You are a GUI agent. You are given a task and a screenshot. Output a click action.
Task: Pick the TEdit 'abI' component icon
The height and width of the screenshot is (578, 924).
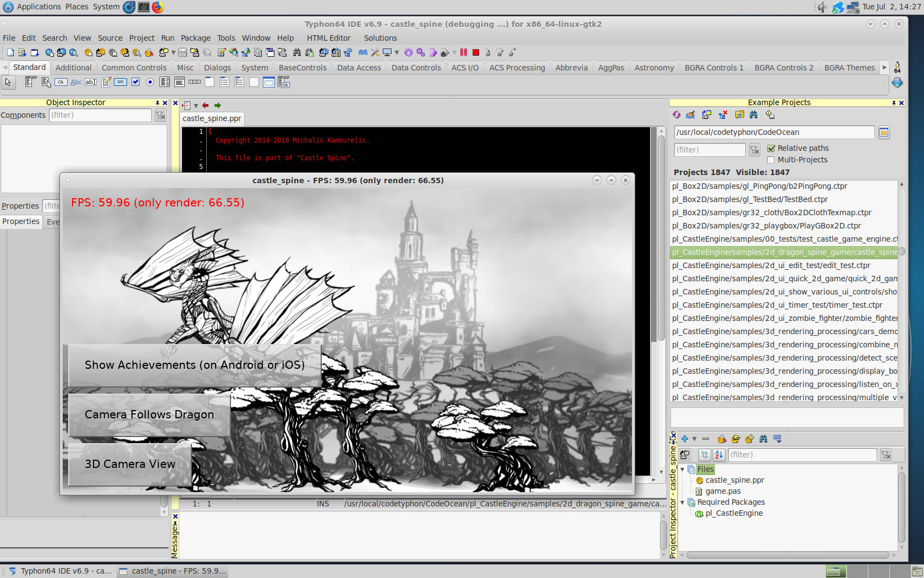point(91,82)
